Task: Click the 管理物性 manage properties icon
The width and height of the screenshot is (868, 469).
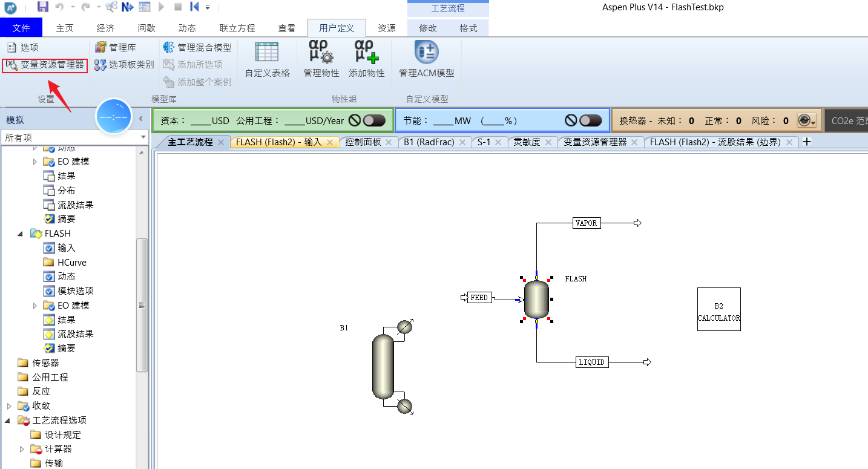Action: (x=321, y=60)
